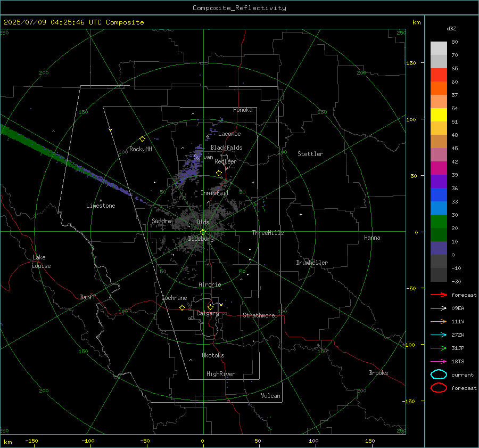Click the cyan 27ZW arrow in legend
479x448 pixels.
tap(439, 335)
